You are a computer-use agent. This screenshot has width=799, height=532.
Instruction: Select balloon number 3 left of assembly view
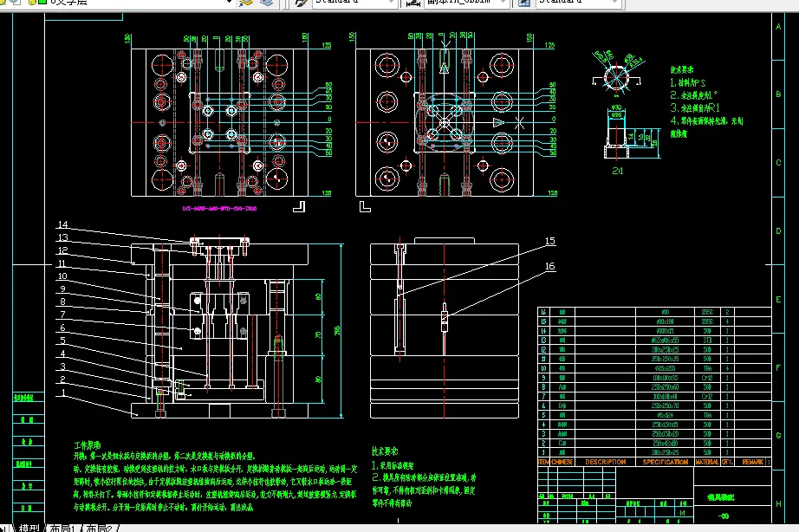tap(62, 367)
